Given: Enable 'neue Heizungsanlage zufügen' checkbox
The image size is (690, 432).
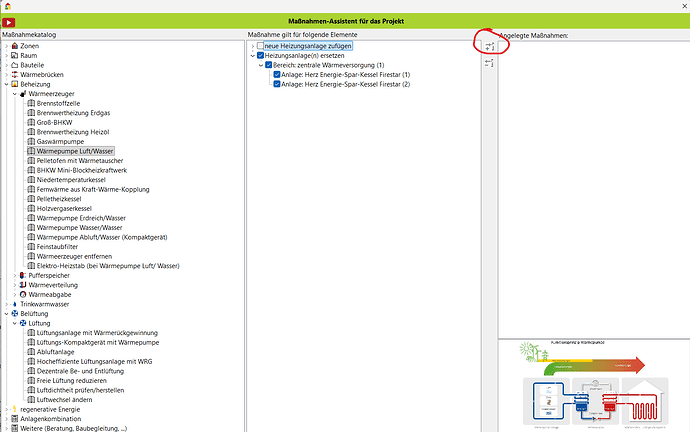Looking at the screenshot, I should (261, 46).
